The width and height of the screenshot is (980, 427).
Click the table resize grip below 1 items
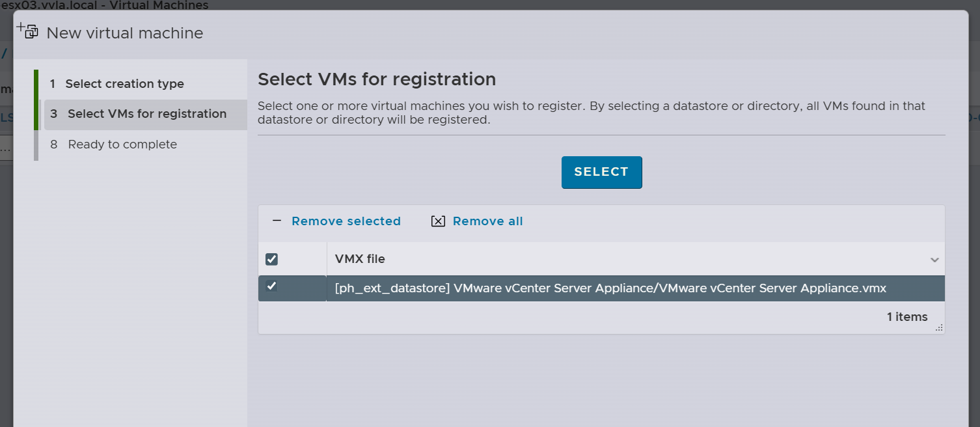940,328
